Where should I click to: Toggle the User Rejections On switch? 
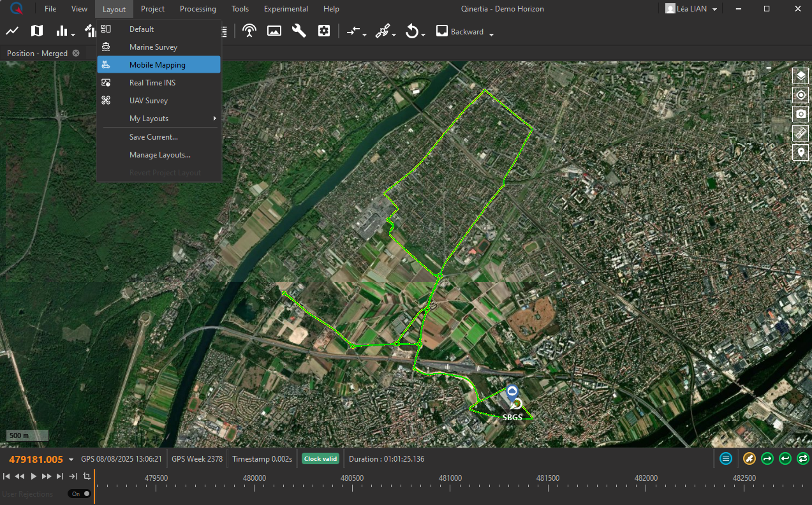80,494
